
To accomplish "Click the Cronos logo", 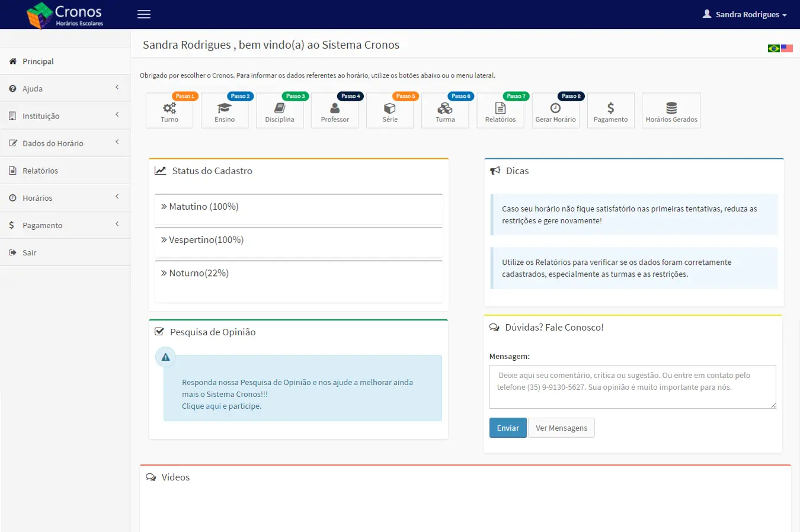I will tap(65, 15).
